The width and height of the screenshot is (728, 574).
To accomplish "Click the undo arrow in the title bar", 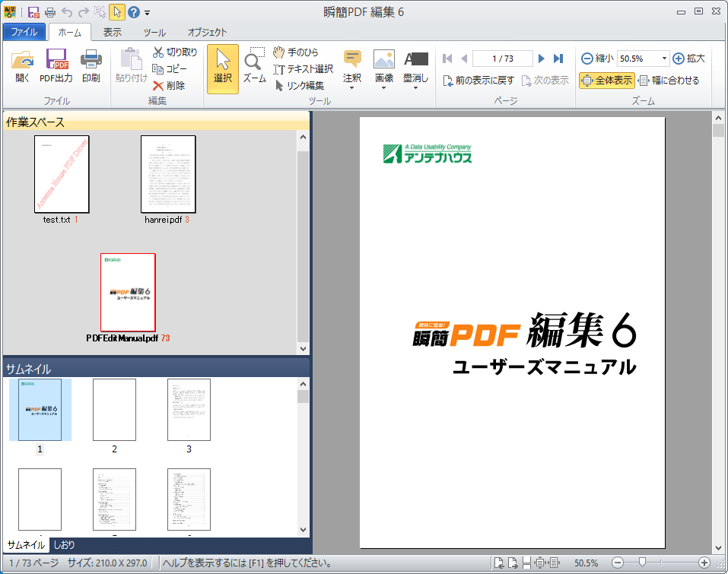I will [x=67, y=12].
